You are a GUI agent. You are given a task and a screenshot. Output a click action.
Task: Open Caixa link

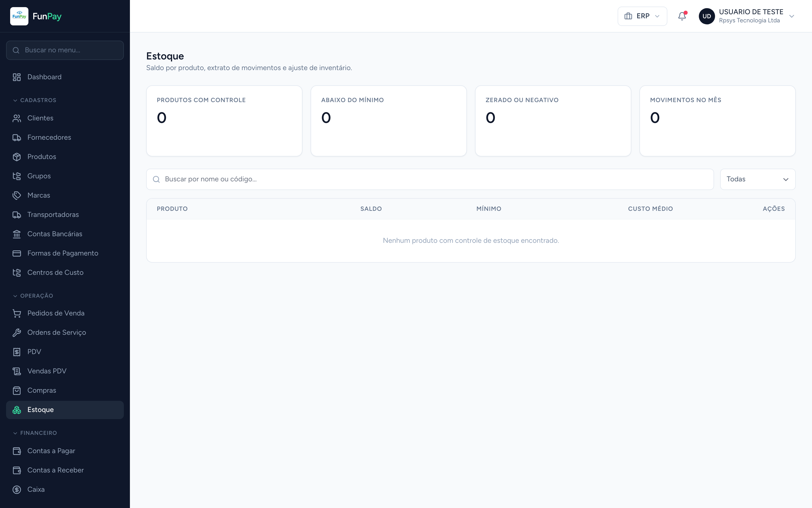(x=65, y=489)
